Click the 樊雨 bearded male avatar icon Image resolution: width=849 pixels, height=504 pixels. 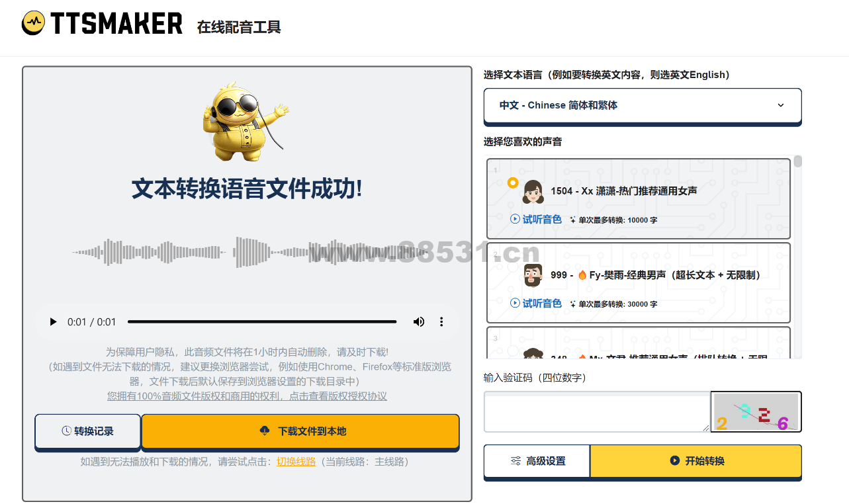tap(533, 274)
